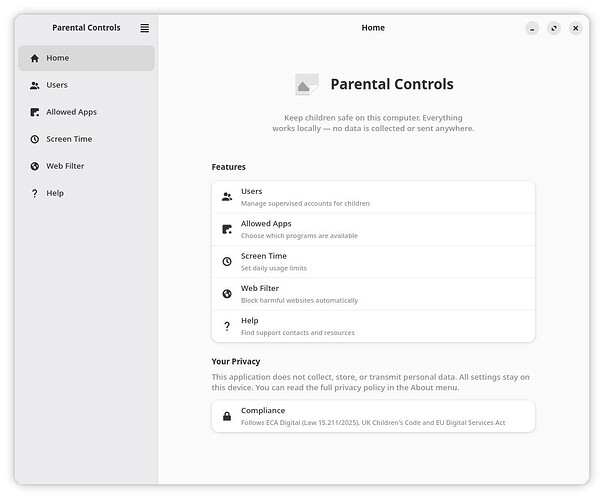This screenshot has width=604, height=499.
Task: Click the Help question mark icon in sidebar
Action: tap(35, 193)
